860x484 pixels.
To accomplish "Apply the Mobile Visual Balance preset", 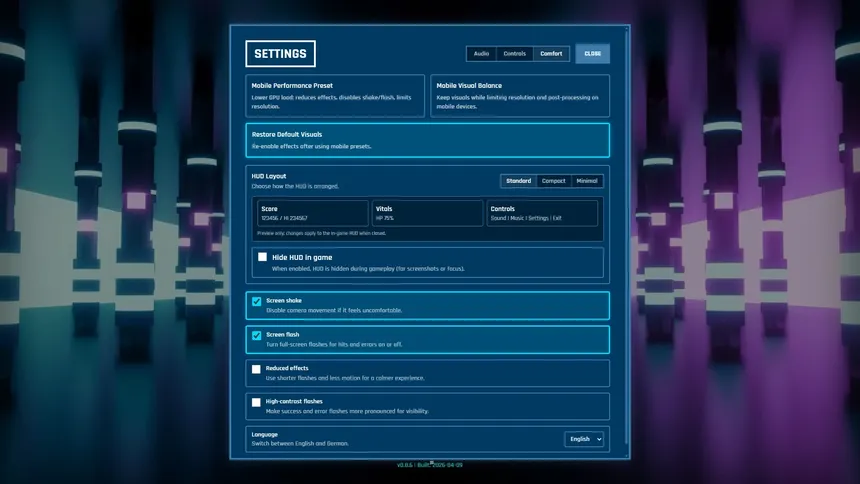I will [x=519, y=96].
